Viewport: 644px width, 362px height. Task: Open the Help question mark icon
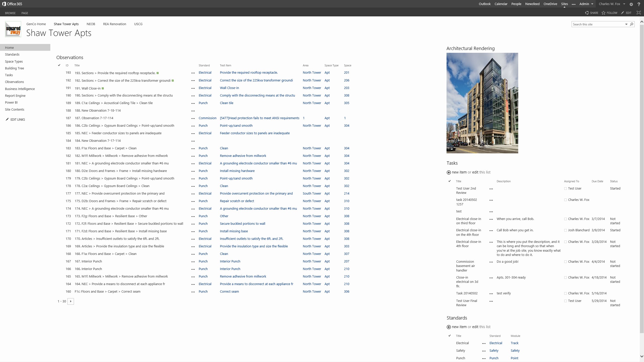[x=639, y=4]
